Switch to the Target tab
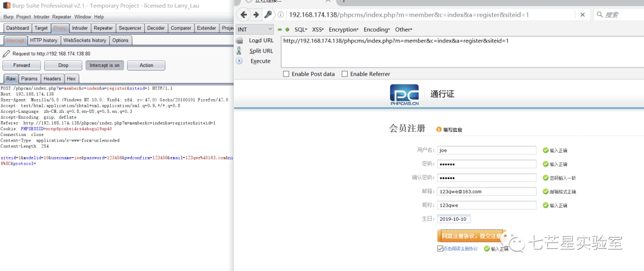Image resolution: width=644 pixels, height=271 pixels. [x=41, y=28]
